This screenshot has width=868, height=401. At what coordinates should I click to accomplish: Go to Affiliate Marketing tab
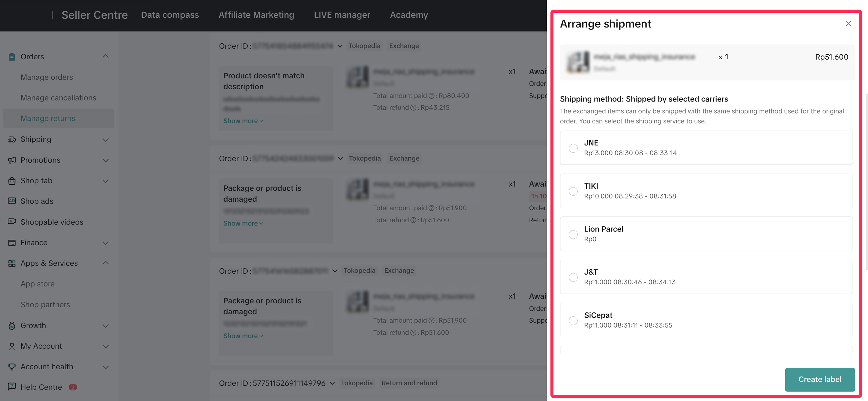pos(256,15)
